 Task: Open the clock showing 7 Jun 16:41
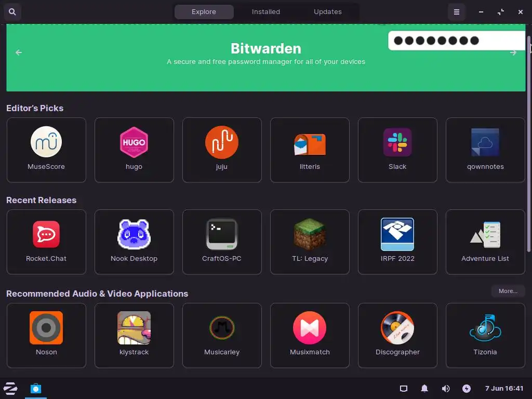tap(504, 389)
